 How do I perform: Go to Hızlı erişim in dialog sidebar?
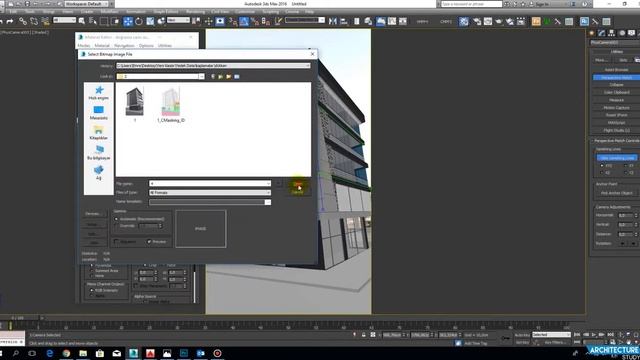[x=99, y=93]
